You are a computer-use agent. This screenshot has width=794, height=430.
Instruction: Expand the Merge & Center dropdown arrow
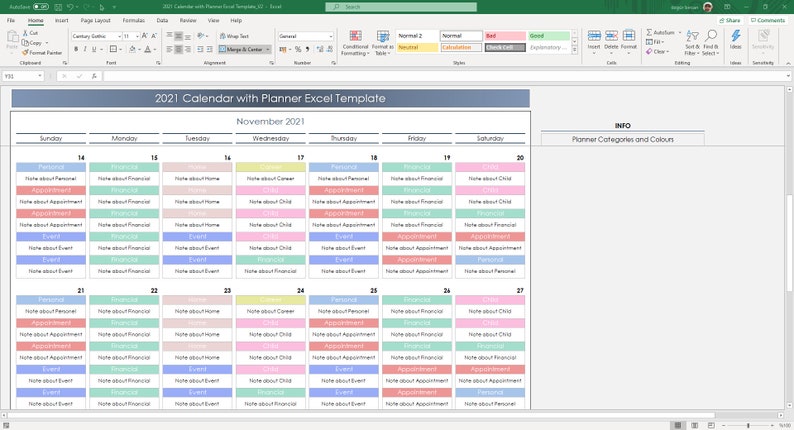click(268, 49)
